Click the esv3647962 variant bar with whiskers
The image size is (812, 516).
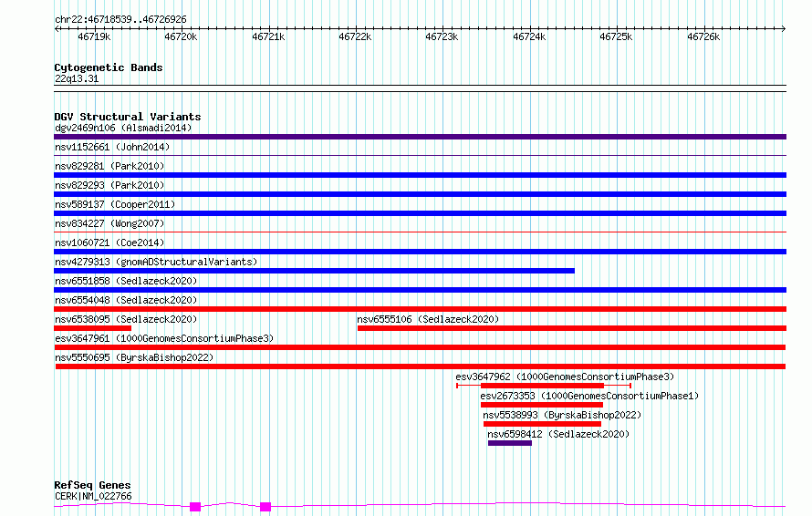(543, 386)
